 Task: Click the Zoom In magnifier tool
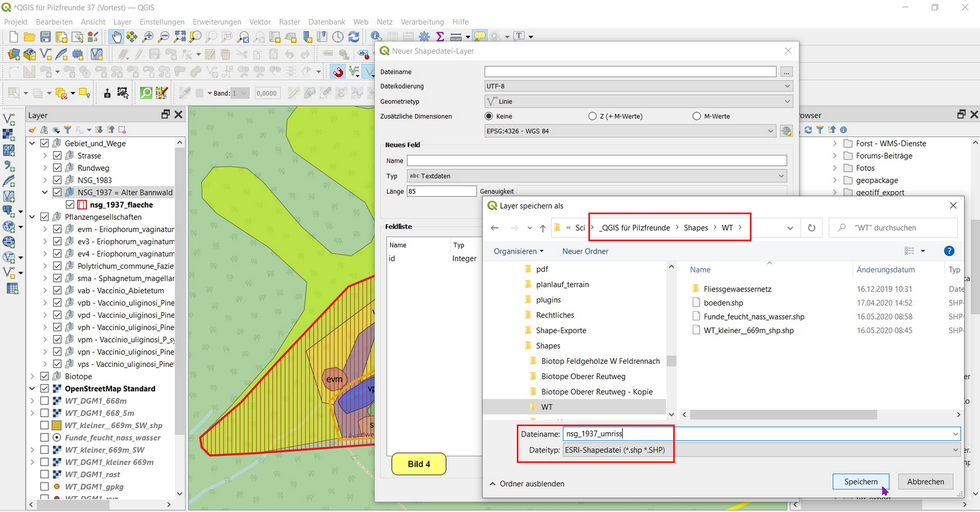pyautogui.click(x=148, y=37)
